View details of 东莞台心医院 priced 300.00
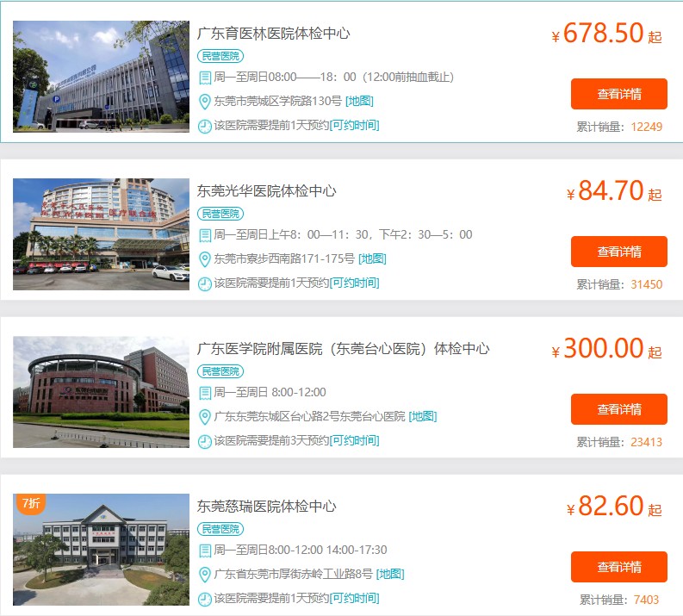 point(619,409)
